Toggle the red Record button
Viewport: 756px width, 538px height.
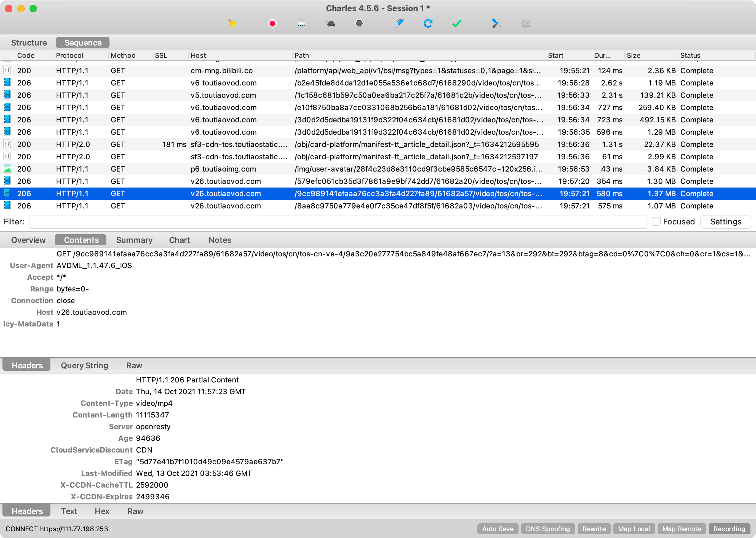[x=273, y=24]
